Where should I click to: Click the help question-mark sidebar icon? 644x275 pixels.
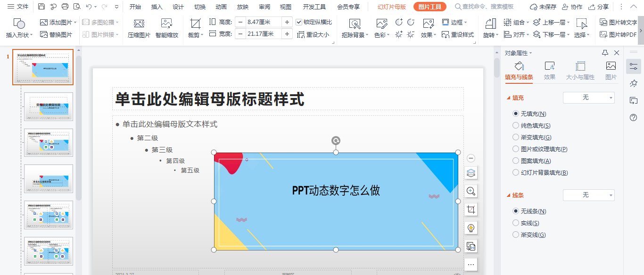click(x=634, y=117)
